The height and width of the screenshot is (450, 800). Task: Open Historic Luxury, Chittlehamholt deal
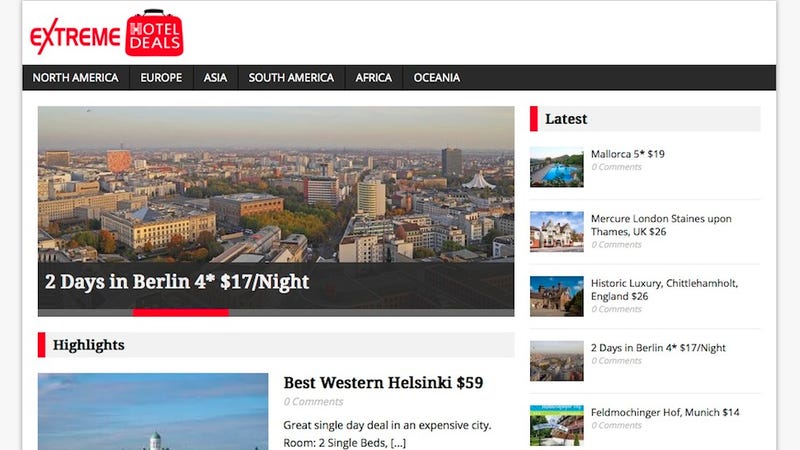click(x=664, y=290)
